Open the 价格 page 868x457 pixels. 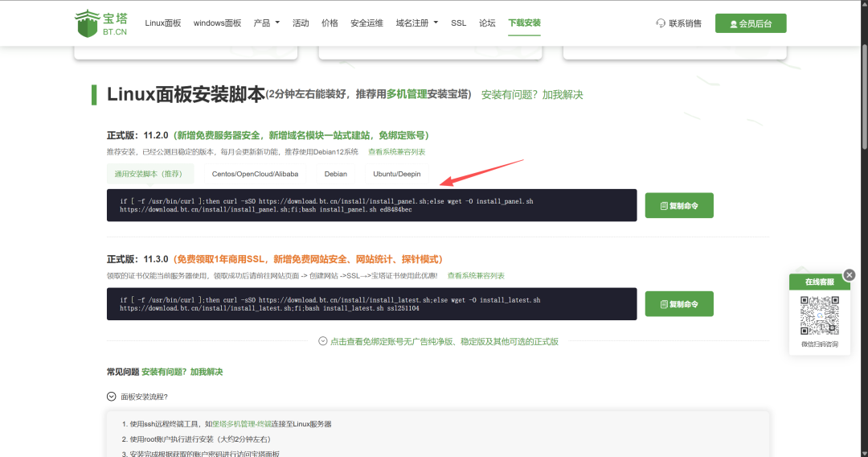point(330,23)
